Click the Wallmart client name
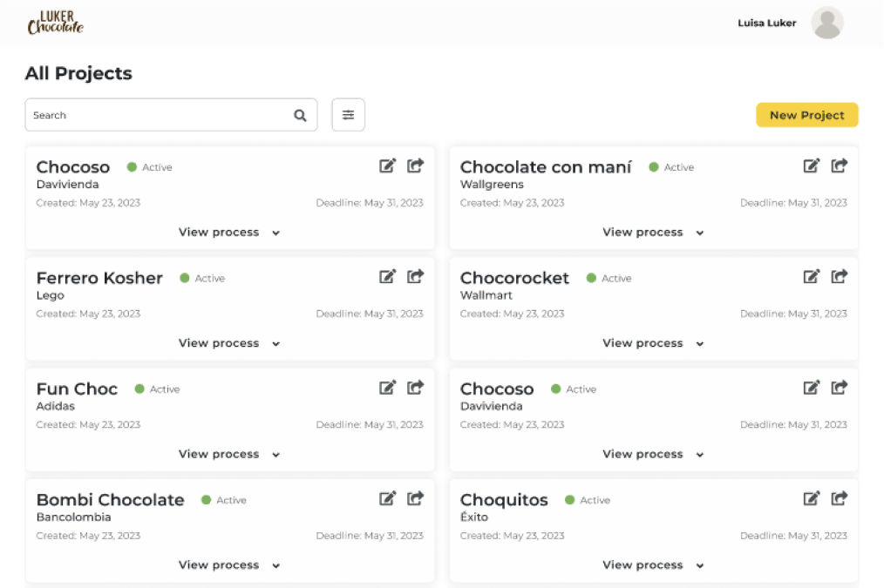This screenshot has width=884, height=588. (x=486, y=295)
